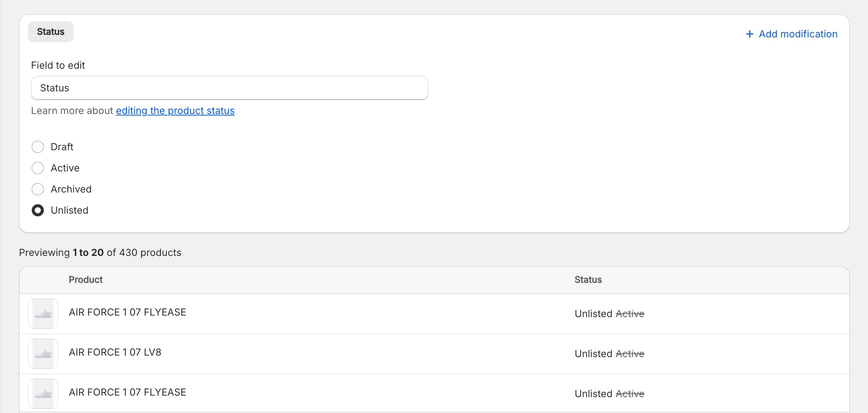Choose the Active status option
Image resolution: width=868 pixels, height=413 pixels.
coord(38,168)
